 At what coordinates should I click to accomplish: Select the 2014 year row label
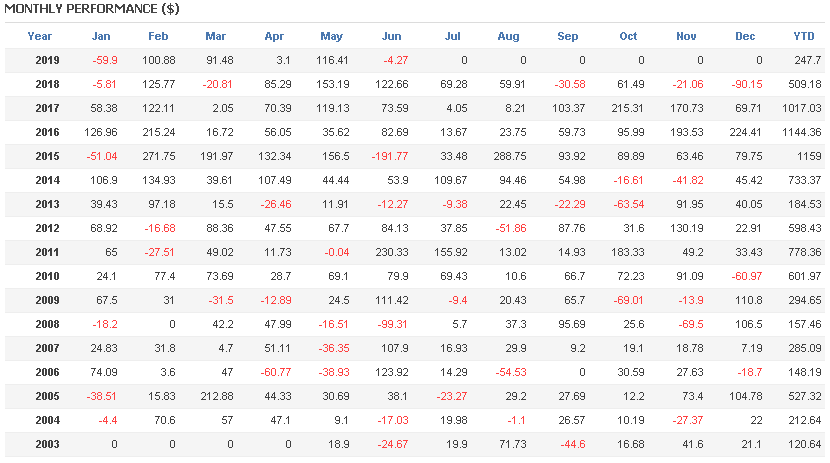pyautogui.click(x=47, y=180)
